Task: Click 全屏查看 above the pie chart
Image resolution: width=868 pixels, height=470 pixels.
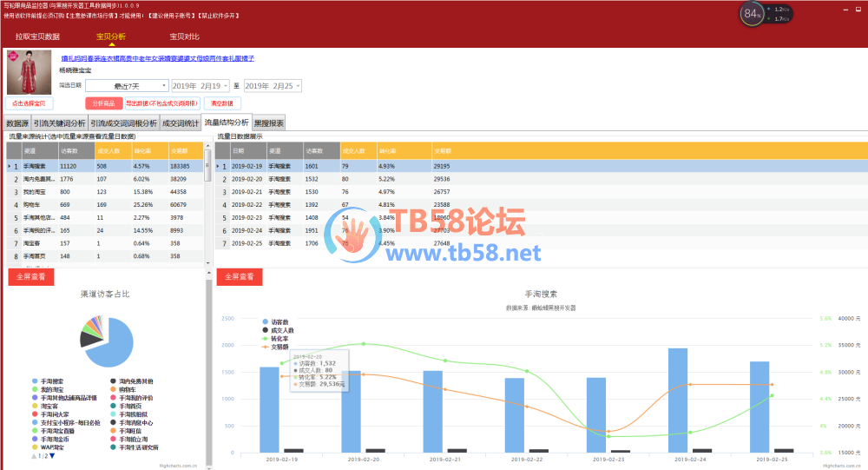Action: (31, 276)
